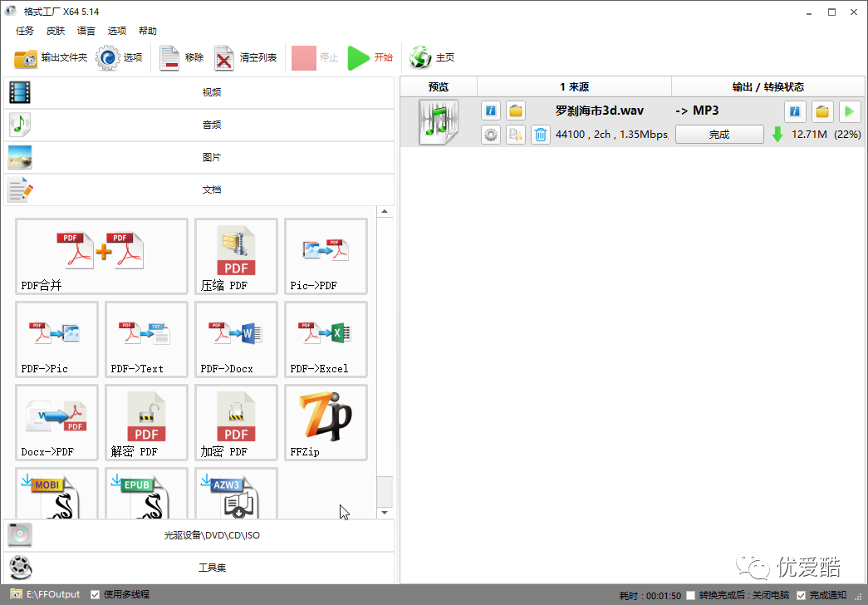Click the 44100, 2ch, 1.35Mbps text
The height and width of the screenshot is (605, 868).
pyautogui.click(x=611, y=135)
